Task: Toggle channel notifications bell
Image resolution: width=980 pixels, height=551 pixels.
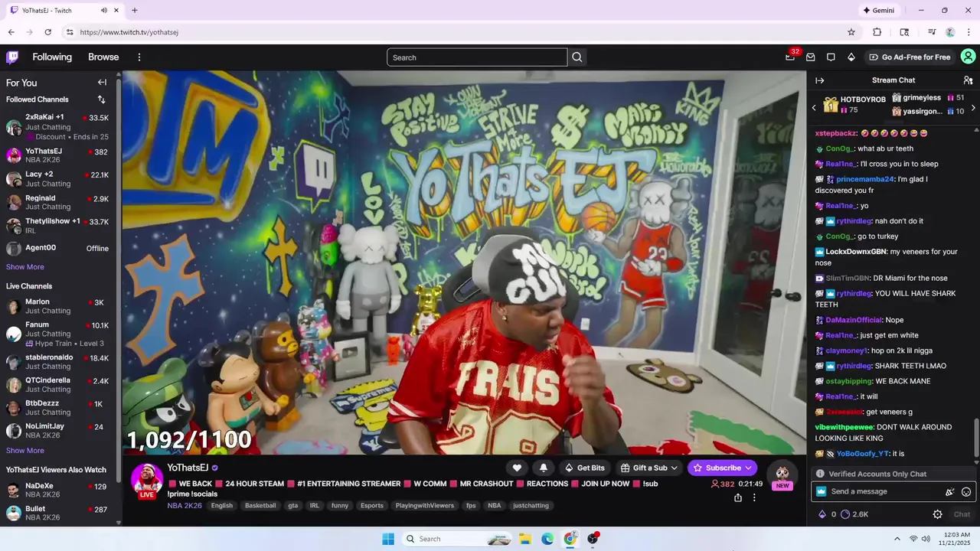Action: point(544,468)
